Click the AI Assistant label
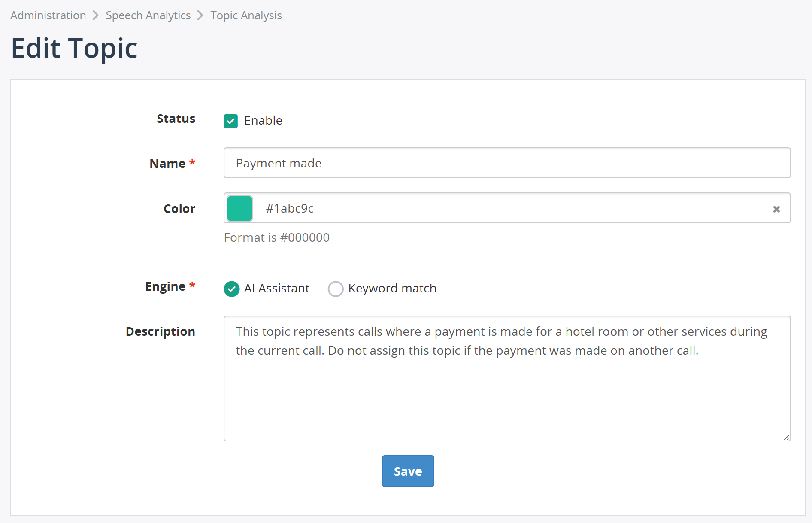The image size is (812, 523). 277,289
